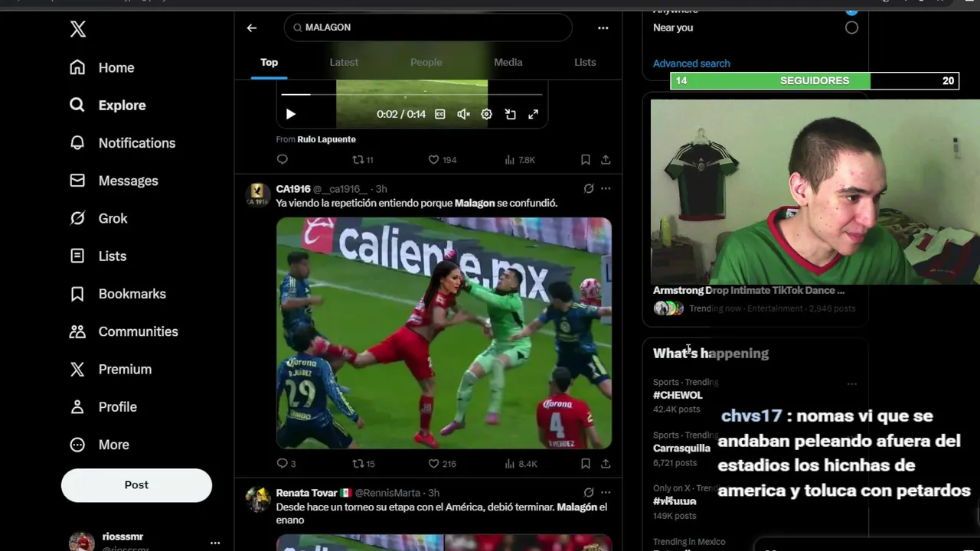Click Grok icon on CA1916 post

(589, 189)
